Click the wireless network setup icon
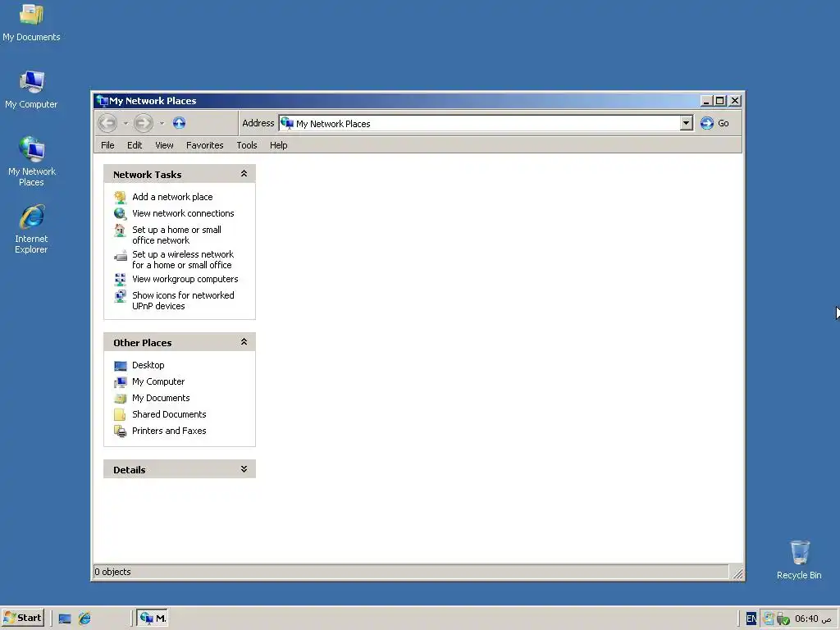Viewport: 840px width, 630px height. [x=120, y=256]
